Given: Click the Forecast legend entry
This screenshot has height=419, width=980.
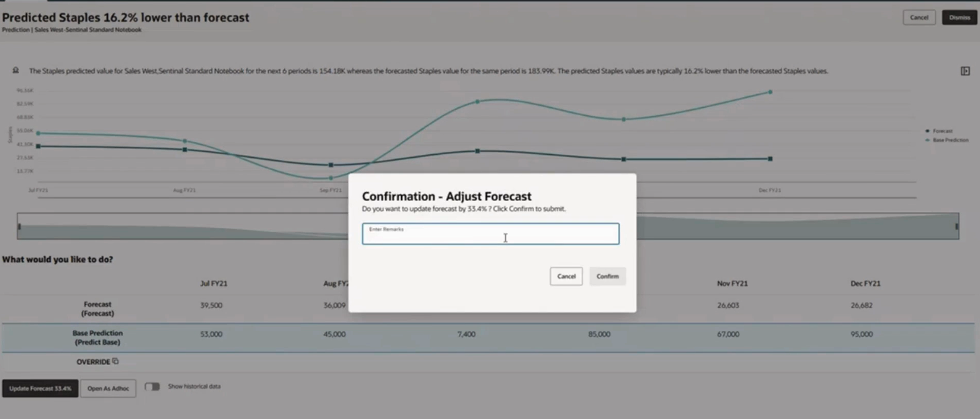Looking at the screenshot, I should pyautogui.click(x=939, y=131).
